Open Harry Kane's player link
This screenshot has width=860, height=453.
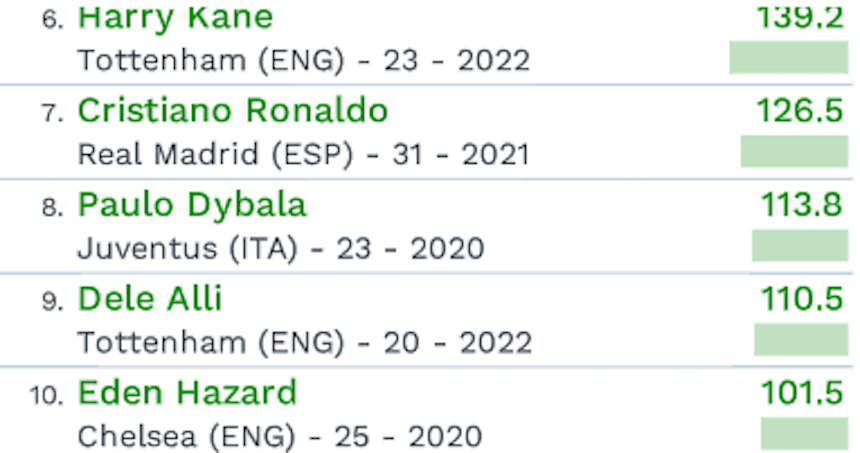tap(175, 17)
